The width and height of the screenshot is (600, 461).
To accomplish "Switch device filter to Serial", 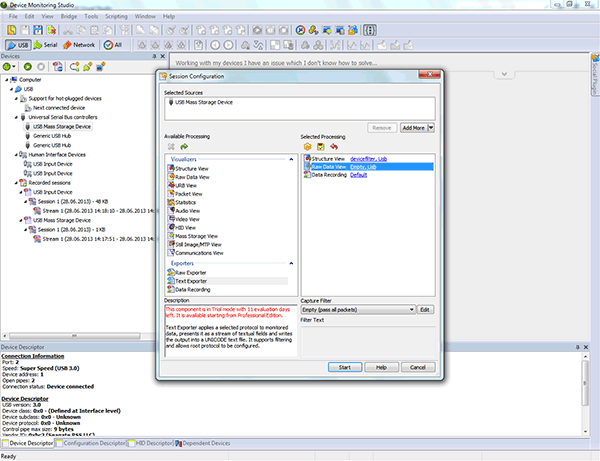I will (x=46, y=45).
